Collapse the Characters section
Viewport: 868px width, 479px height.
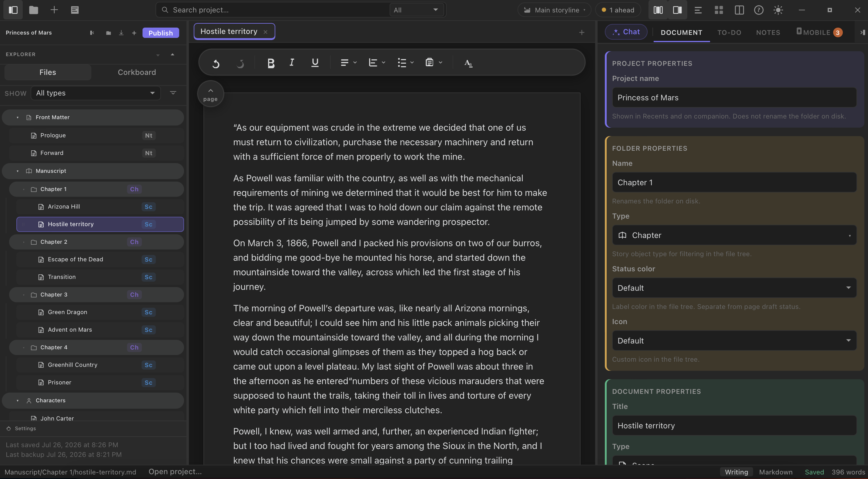pos(18,400)
